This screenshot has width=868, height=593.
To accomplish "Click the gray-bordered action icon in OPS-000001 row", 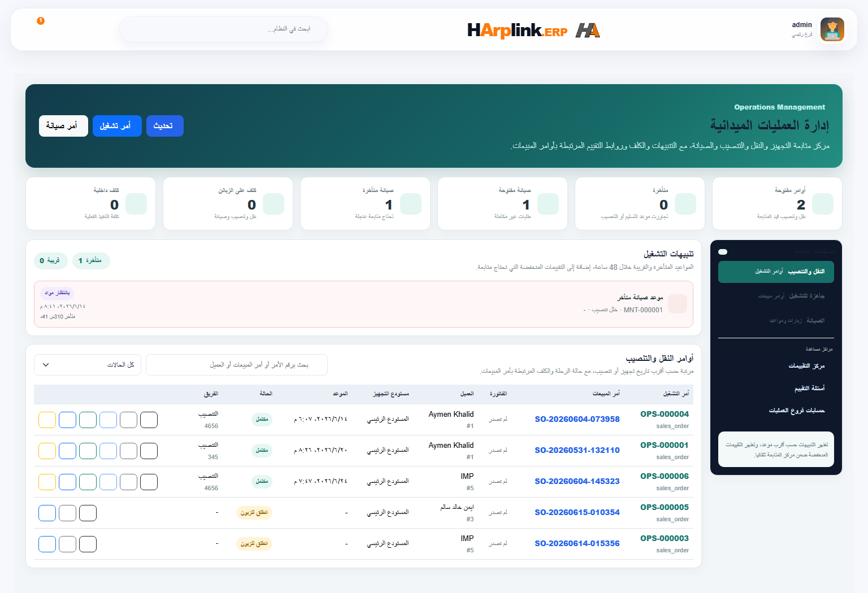I will coord(129,451).
